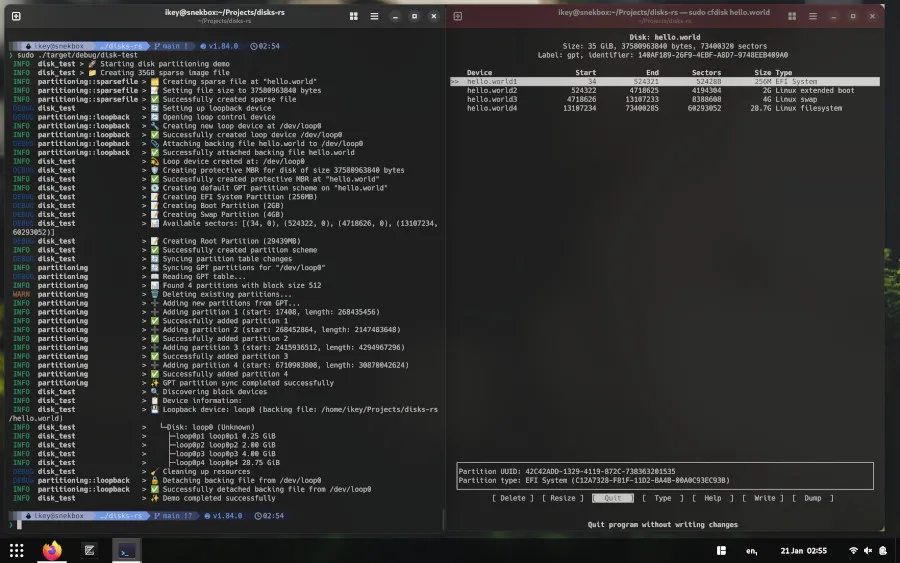Screen dimensions: 900x563
Task: Click the grid icon in left terminal titlebar
Action: click(354, 17)
